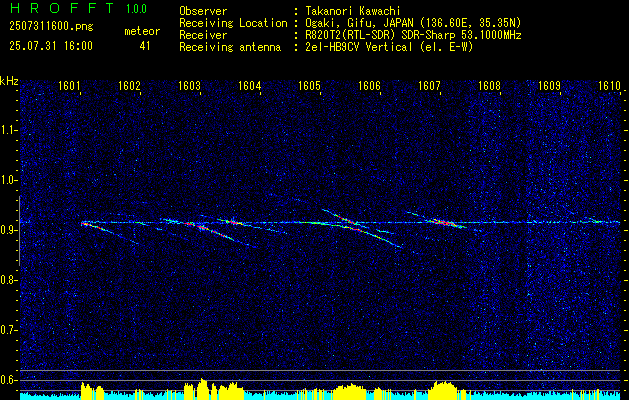Click the Observer label
This screenshot has height=400, width=629.
tap(203, 11)
